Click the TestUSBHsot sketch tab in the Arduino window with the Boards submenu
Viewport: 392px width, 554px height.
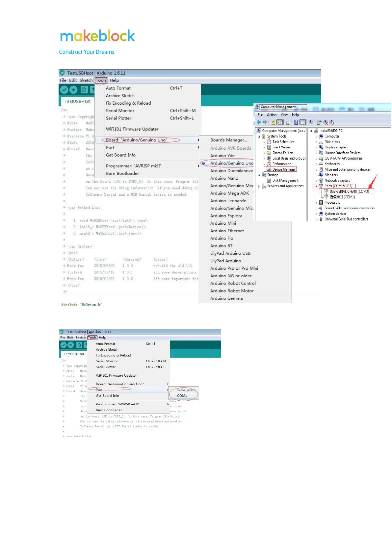(77, 101)
